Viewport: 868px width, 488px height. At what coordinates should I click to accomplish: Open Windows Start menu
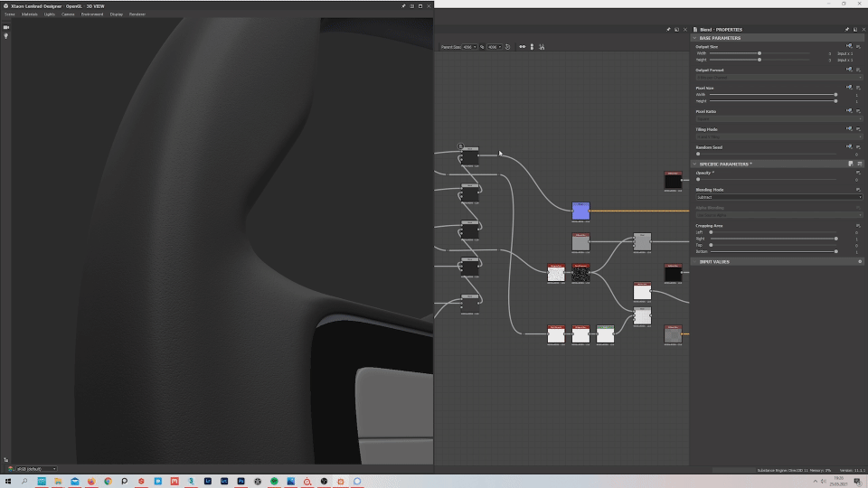pos(8,482)
